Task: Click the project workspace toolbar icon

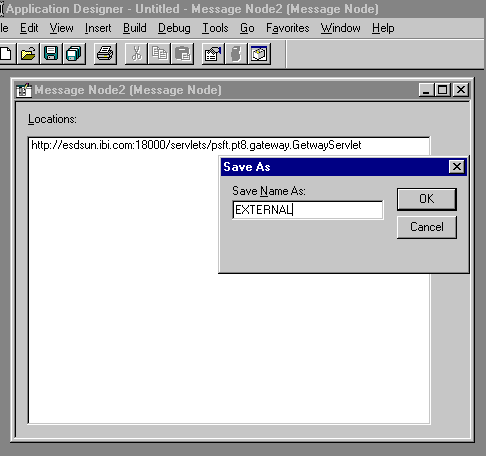Action: point(259,54)
